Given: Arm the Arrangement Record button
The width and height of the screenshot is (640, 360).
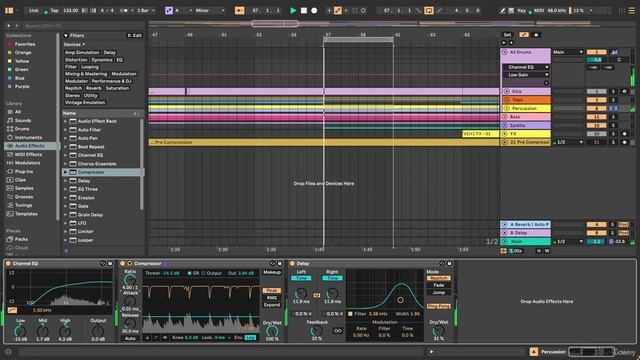Looking at the screenshot, I should pos(314,11).
